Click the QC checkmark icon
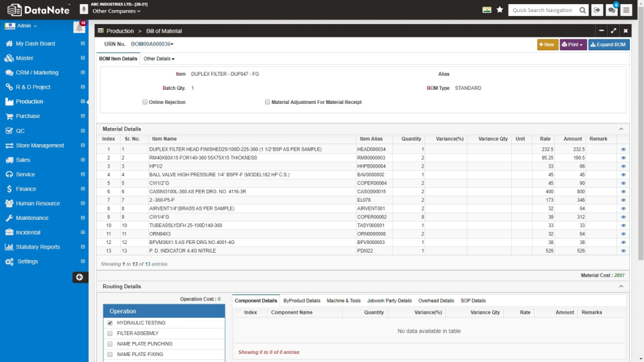Screen dimensions: 644x362 pyautogui.click(x=9, y=131)
